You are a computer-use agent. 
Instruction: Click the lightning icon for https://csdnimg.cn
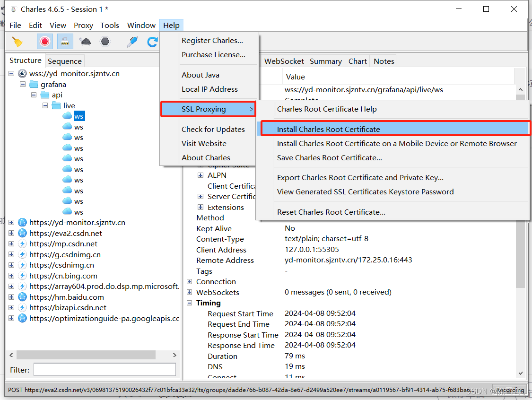pyautogui.click(x=22, y=265)
